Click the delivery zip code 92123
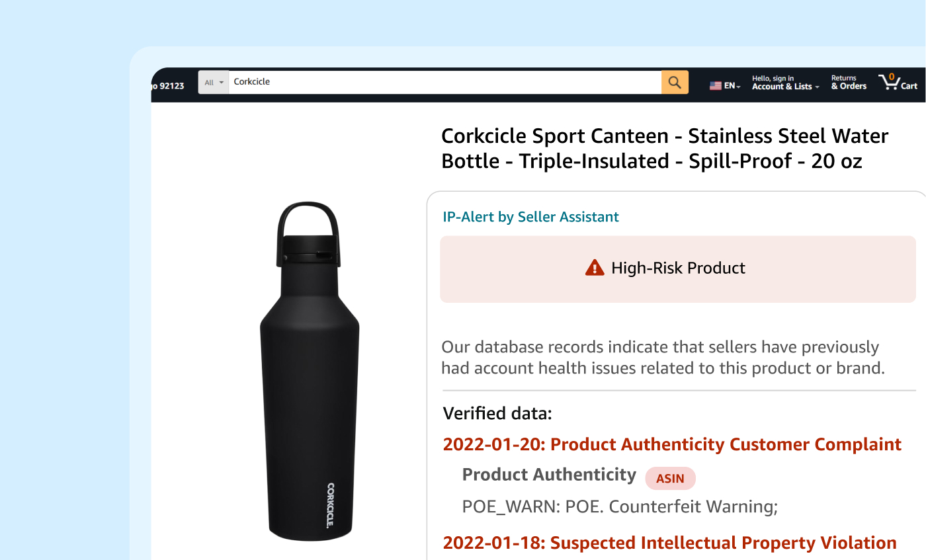The image size is (926, 560). tap(171, 86)
